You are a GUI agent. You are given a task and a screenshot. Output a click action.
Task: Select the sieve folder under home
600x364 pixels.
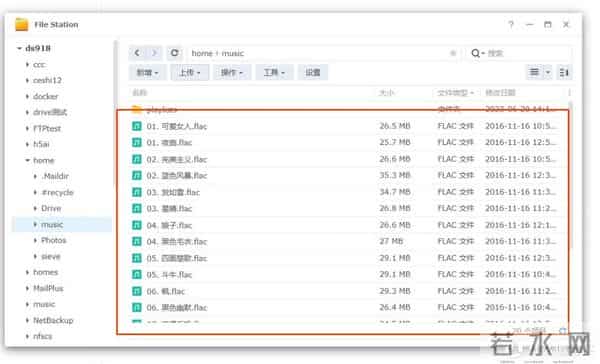click(x=51, y=256)
